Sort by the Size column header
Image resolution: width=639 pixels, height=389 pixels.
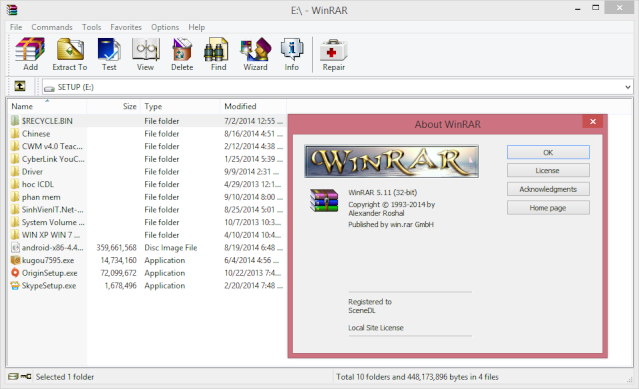114,106
